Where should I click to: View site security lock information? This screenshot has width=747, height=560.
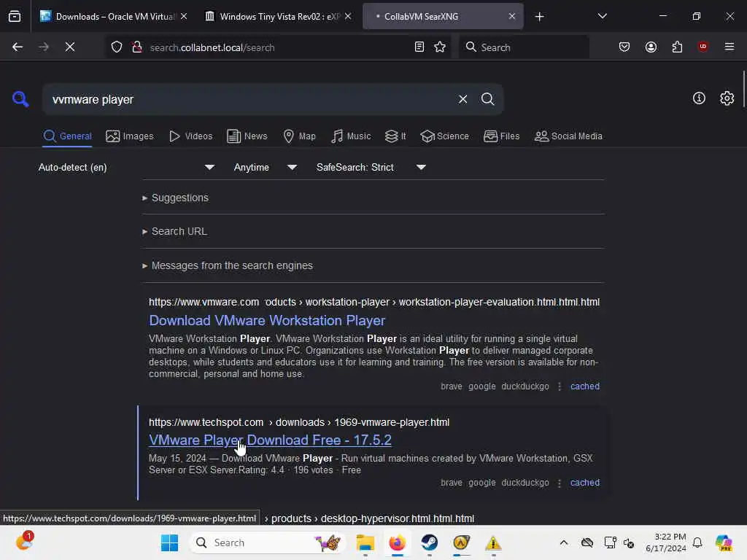[137, 47]
